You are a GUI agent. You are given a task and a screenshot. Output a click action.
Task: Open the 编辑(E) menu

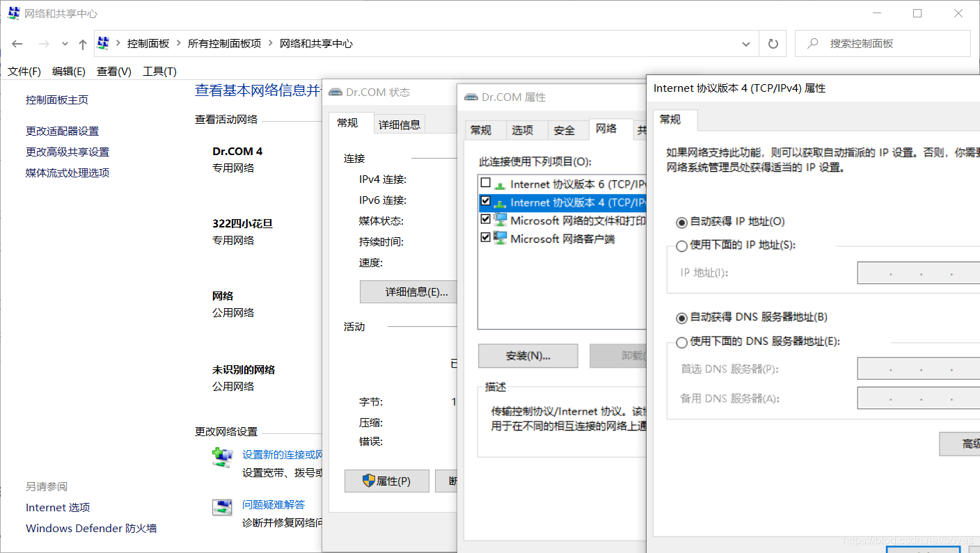pos(69,71)
